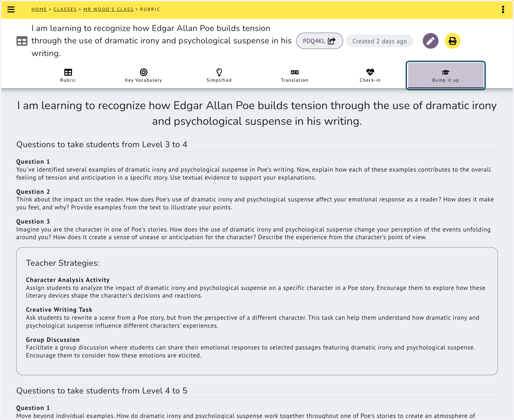
Task: Click the Character Analysis Activity heading
Action: pyautogui.click(x=68, y=280)
